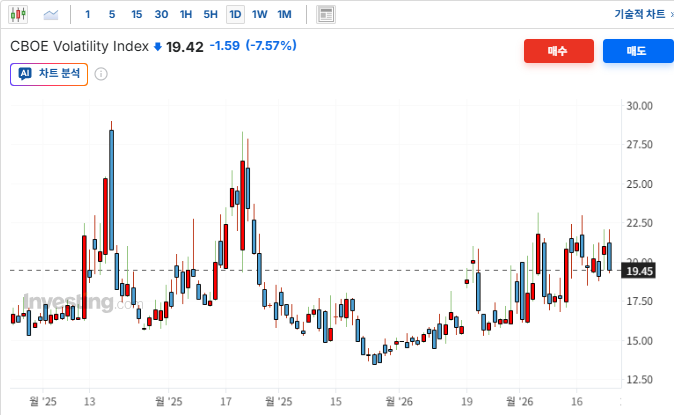Click the 25.00 price axis label
674x415 pixels.
pos(639,184)
